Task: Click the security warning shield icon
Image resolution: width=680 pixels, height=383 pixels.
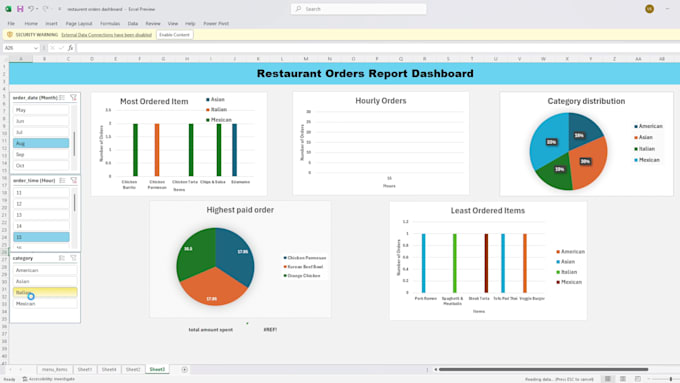Action: pyautogui.click(x=10, y=35)
